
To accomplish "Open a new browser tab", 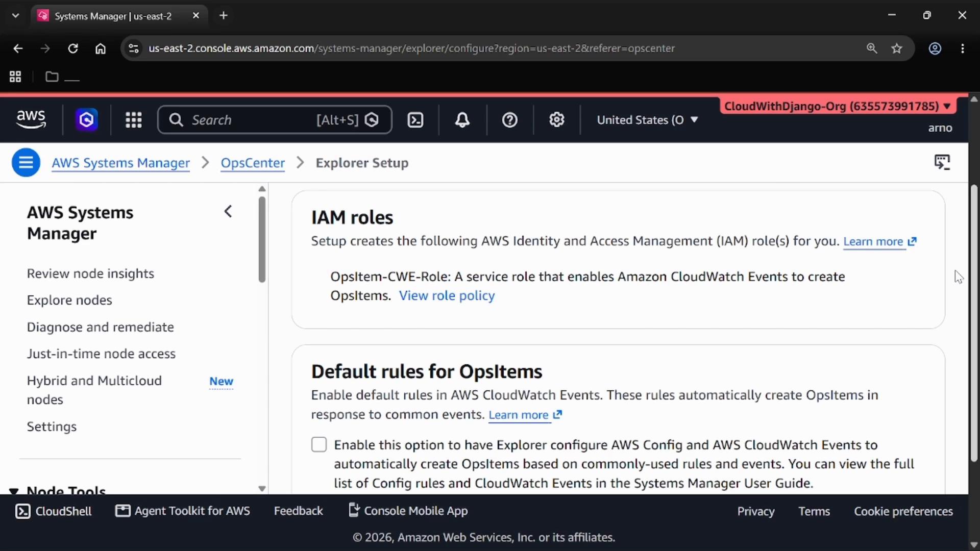I will [x=224, y=15].
